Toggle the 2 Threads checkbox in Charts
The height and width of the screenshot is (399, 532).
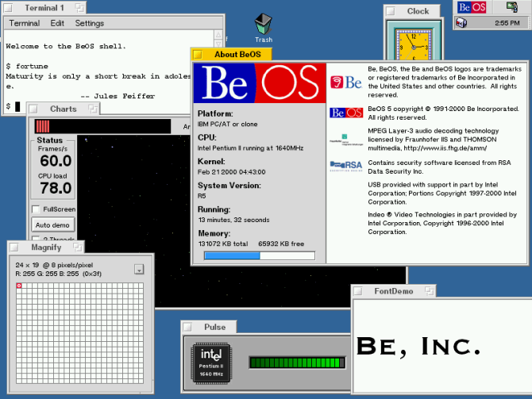click(36, 238)
